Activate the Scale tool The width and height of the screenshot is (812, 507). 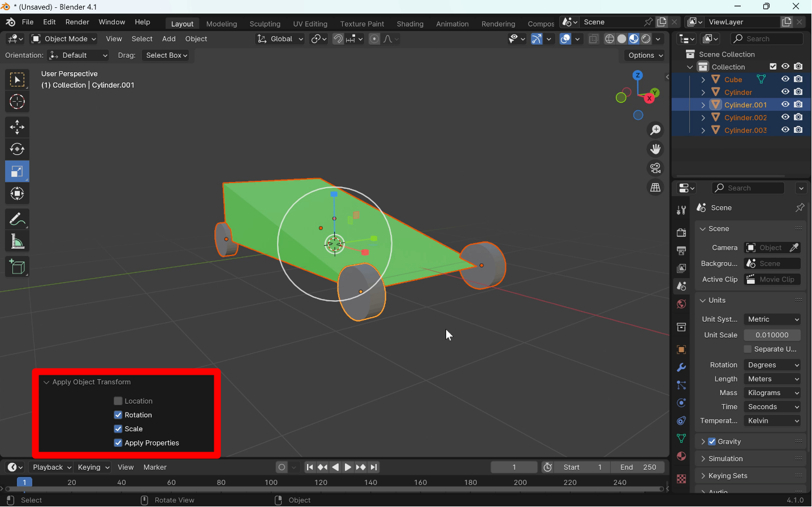[17, 171]
